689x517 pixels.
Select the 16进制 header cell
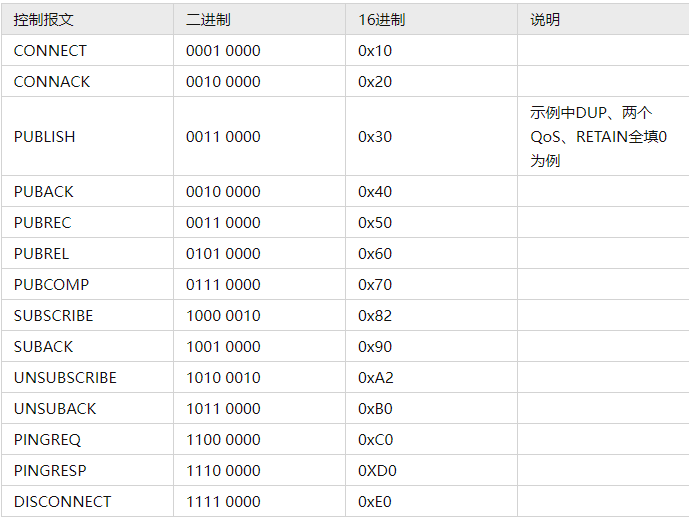pos(381,19)
